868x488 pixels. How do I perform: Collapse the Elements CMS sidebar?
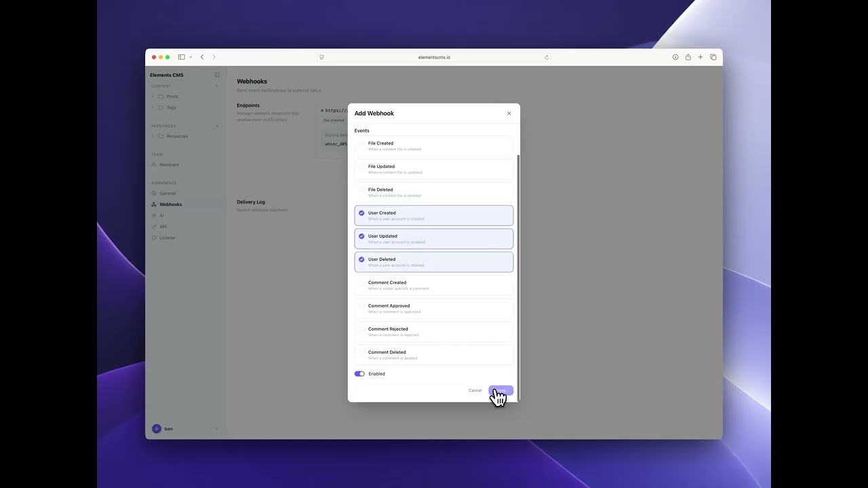(217, 75)
